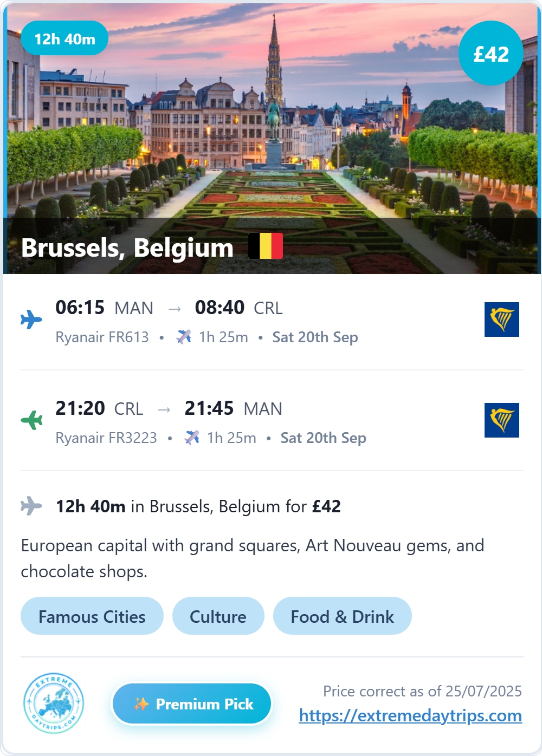Click the green return flight plane icon
Viewport: 542px width, 756px height.
pyautogui.click(x=31, y=420)
